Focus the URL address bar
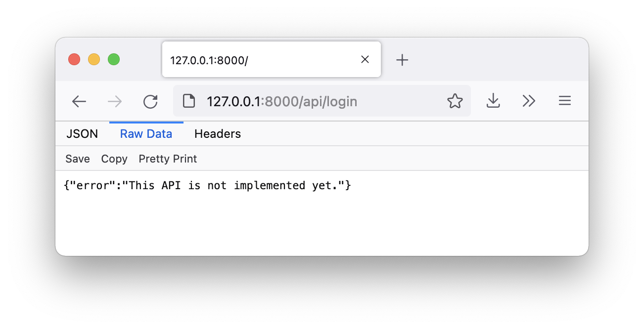This screenshot has height=329, width=644. pyautogui.click(x=317, y=101)
